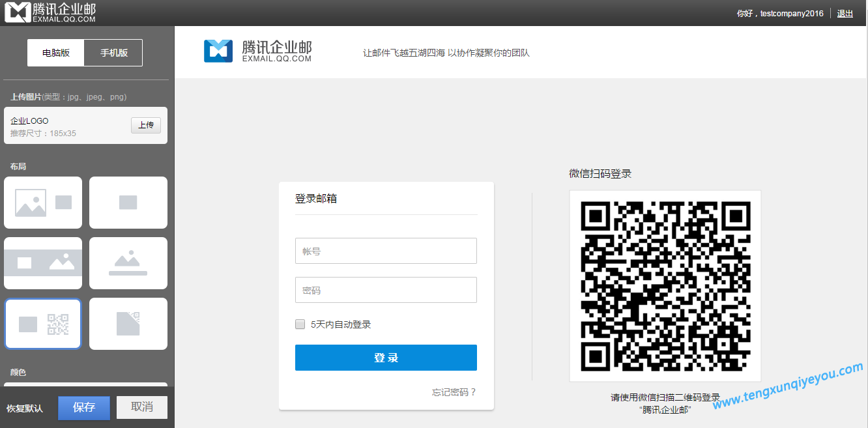868x428 pixels.
Task: Switch to the 手机版 tab
Action: (x=113, y=53)
